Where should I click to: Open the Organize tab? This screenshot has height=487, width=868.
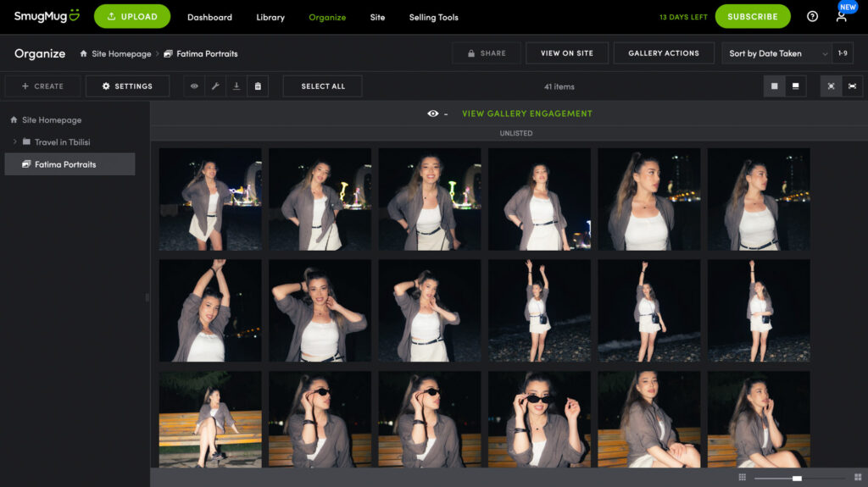pos(327,17)
